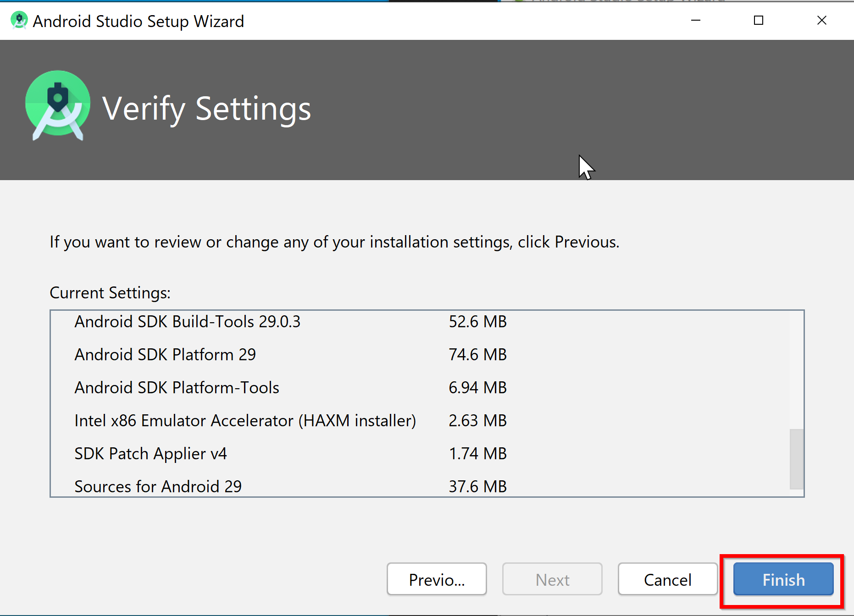Click the '1.74 MB' size value
This screenshot has width=854, height=616.
coord(477,454)
